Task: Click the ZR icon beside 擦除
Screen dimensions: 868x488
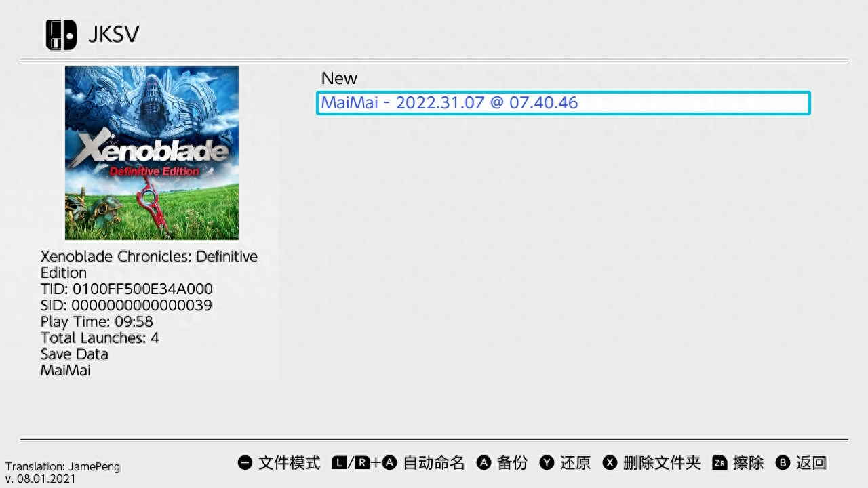Action: coord(719,463)
